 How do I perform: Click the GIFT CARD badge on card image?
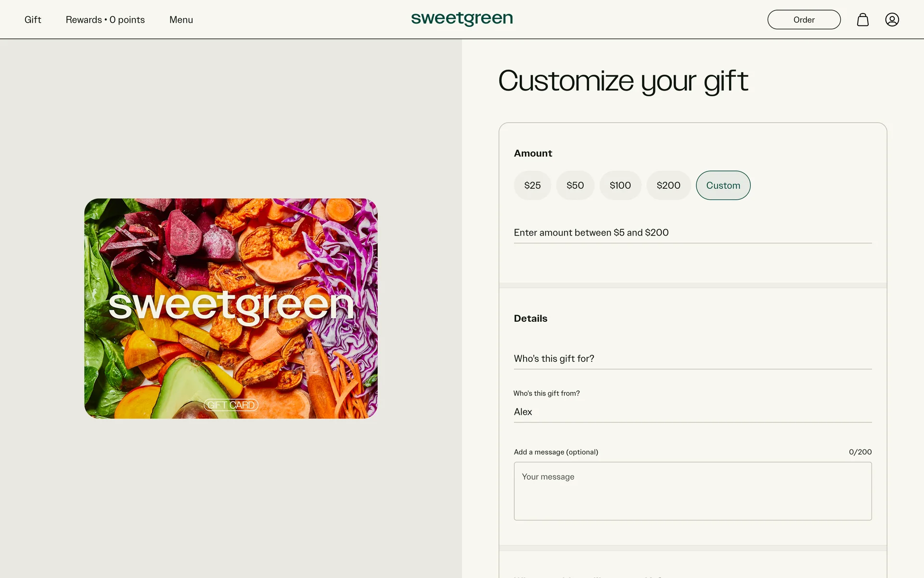pyautogui.click(x=231, y=405)
